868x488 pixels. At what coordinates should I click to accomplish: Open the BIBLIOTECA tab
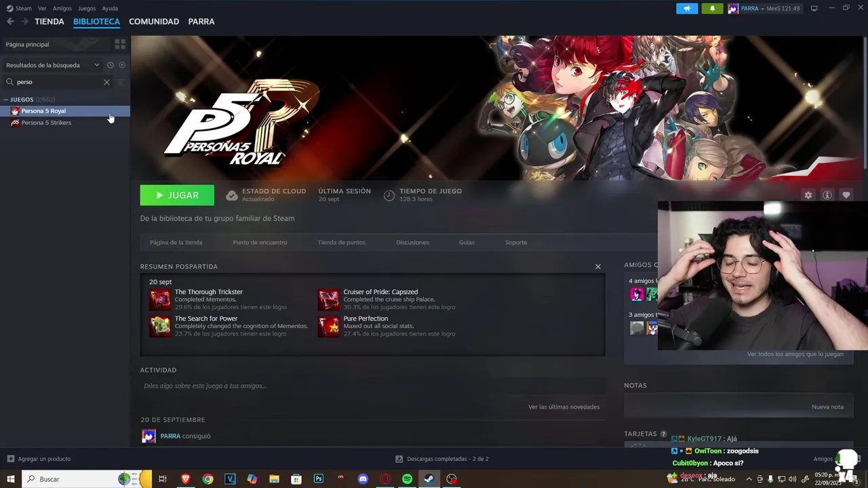(96, 22)
